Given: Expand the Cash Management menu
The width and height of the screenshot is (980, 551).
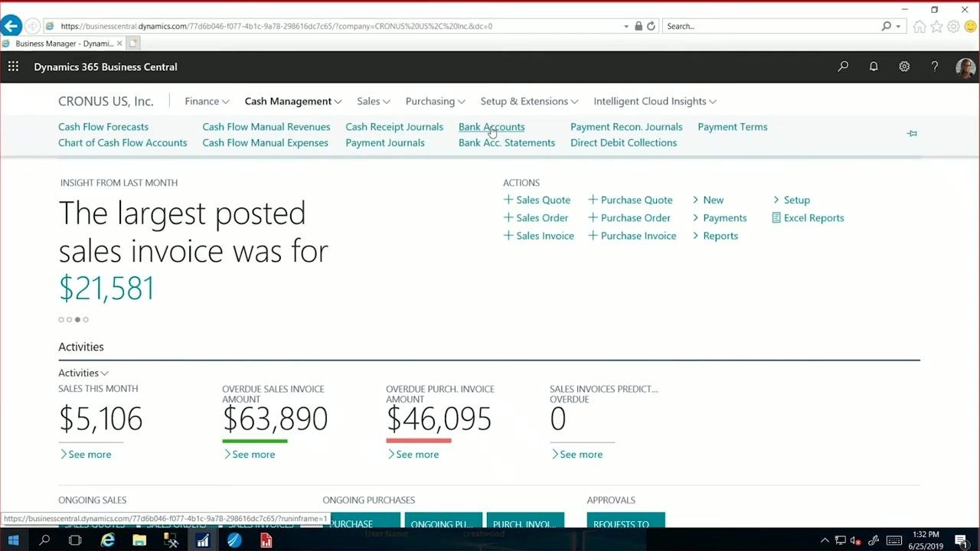Looking at the screenshot, I should pyautogui.click(x=293, y=101).
